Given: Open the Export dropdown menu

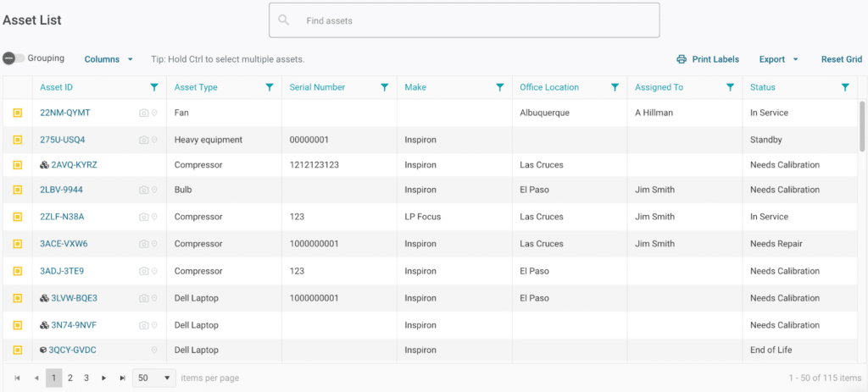Looking at the screenshot, I should (x=778, y=59).
